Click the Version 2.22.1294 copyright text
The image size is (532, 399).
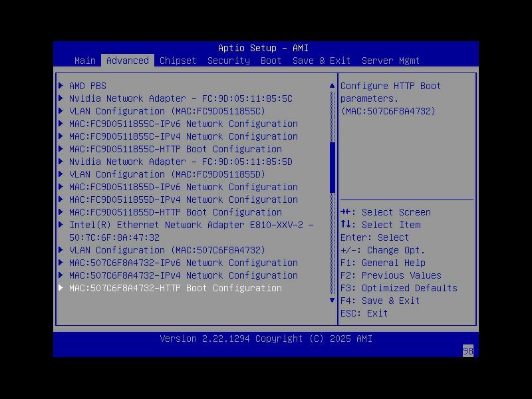pyautogui.click(x=266, y=338)
